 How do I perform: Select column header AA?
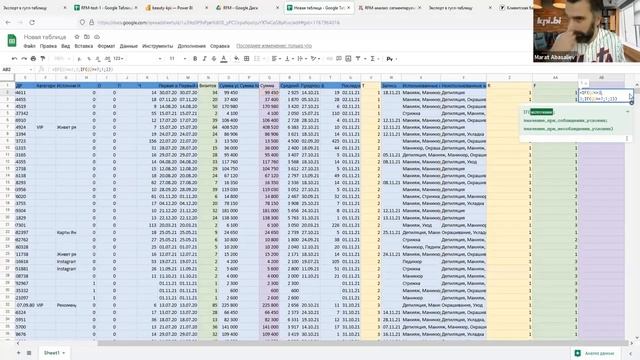555,77
